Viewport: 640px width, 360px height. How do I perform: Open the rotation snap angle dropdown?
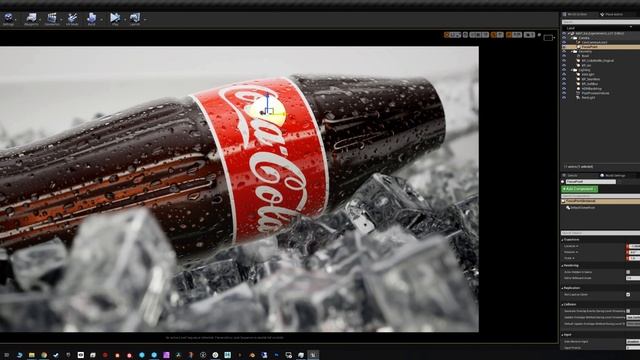click(x=517, y=35)
